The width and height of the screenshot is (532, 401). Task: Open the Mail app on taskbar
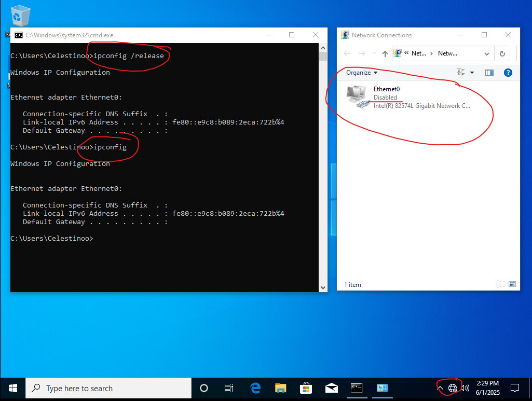(331, 388)
